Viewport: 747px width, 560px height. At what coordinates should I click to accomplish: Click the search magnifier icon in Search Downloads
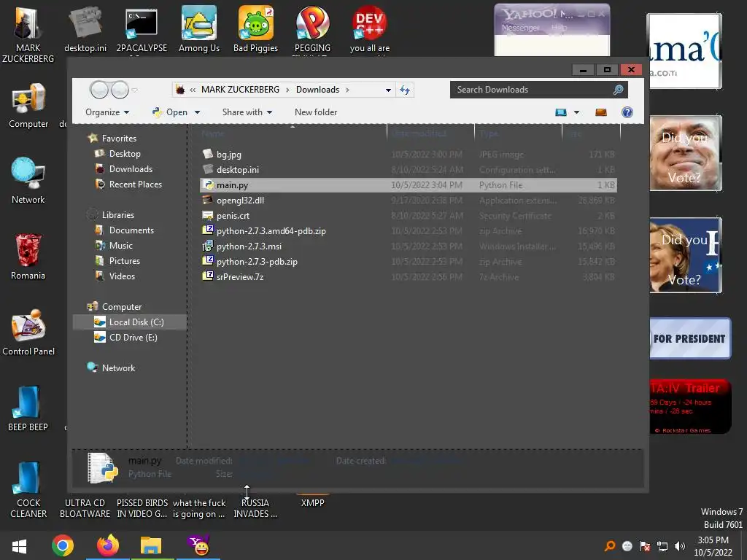(618, 90)
